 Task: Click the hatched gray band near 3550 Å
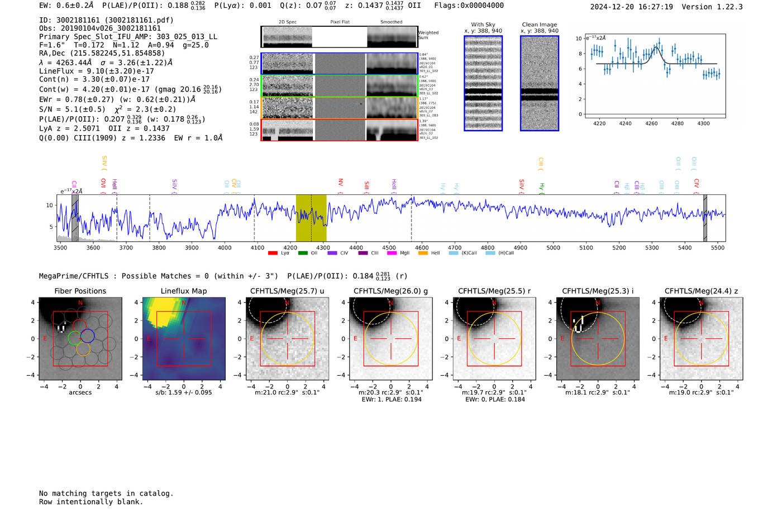75,218
